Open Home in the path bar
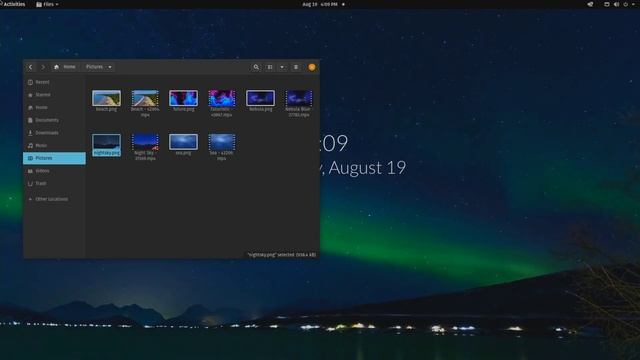Screen dimensions: 640x360 point(65,67)
